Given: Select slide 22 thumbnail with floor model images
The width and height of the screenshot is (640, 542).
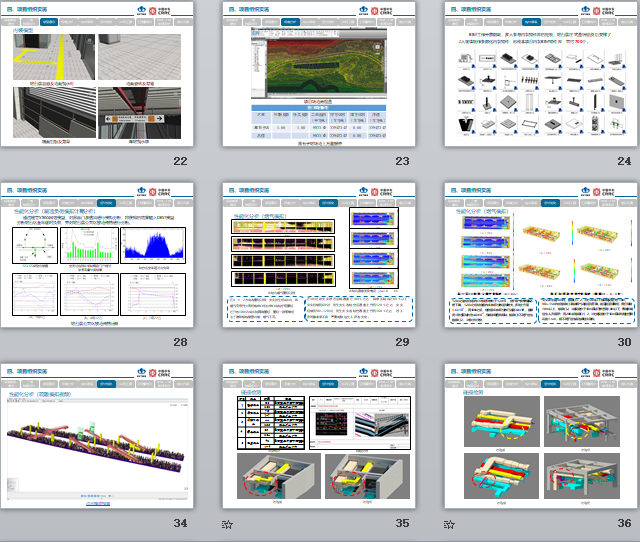Looking at the screenshot, I should (x=96, y=74).
